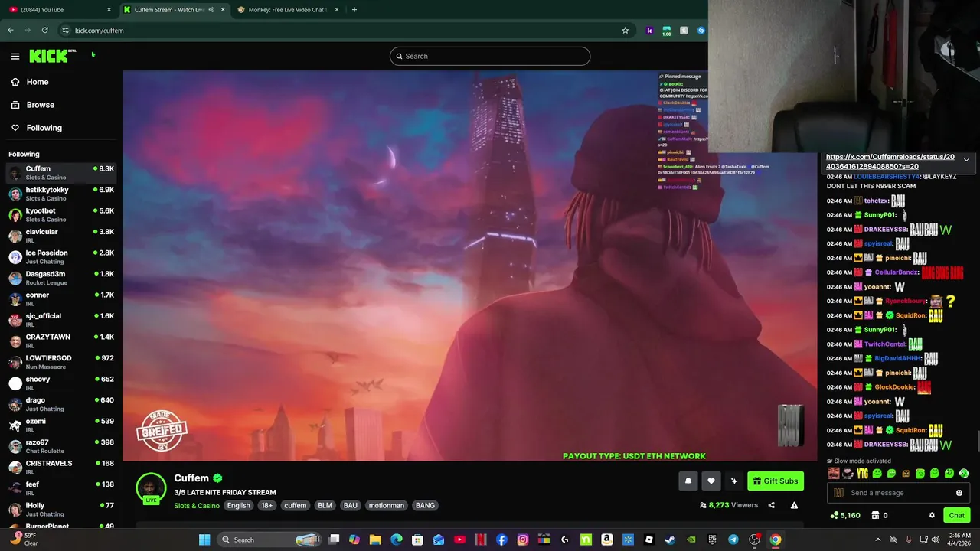Go back in browser
The height and width of the screenshot is (551, 980).
pos(11,31)
